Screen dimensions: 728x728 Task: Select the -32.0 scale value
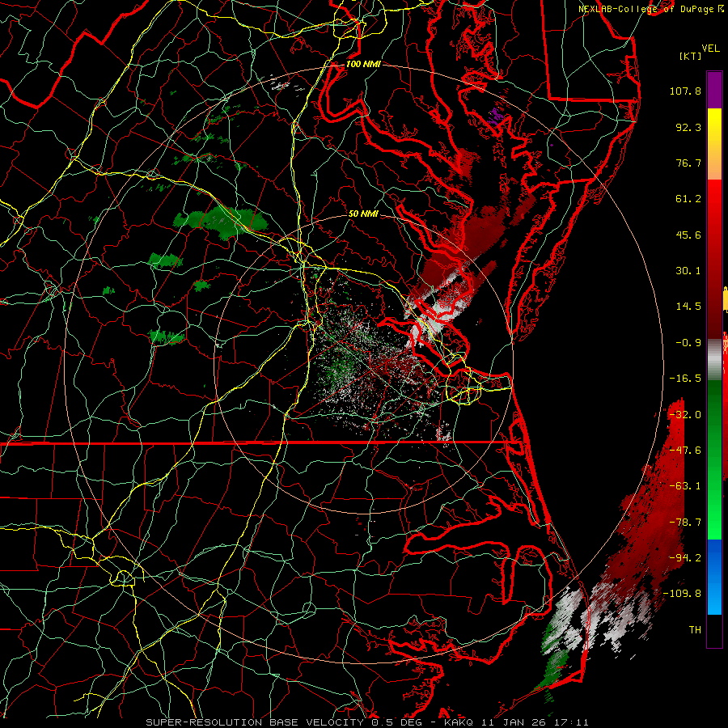(x=685, y=415)
